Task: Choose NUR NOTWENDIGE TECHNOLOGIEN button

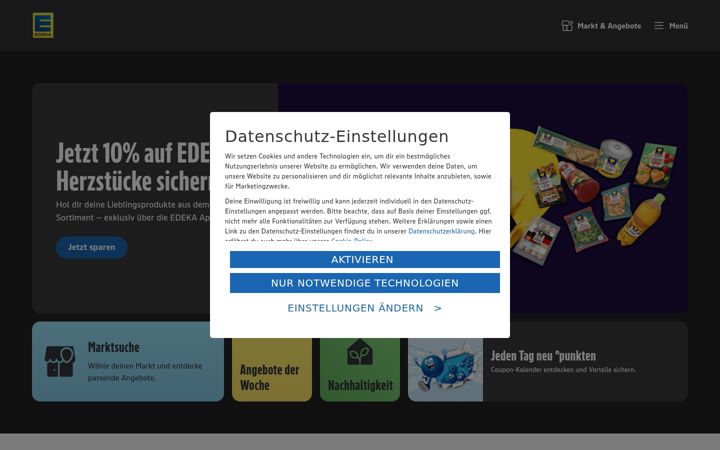Action: click(x=365, y=283)
